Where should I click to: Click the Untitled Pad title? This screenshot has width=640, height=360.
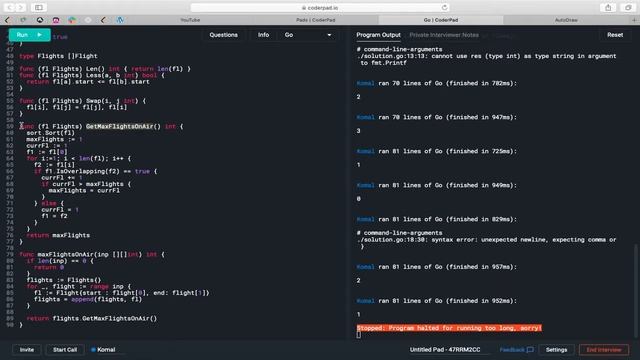point(445,350)
